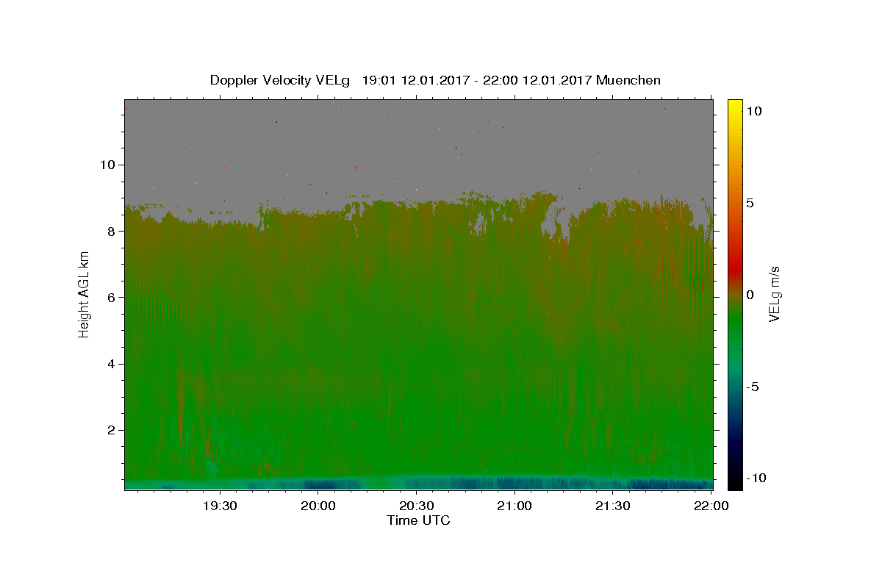Click the 20:00 time axis label
882x588 pixels.
coord(318,506)
